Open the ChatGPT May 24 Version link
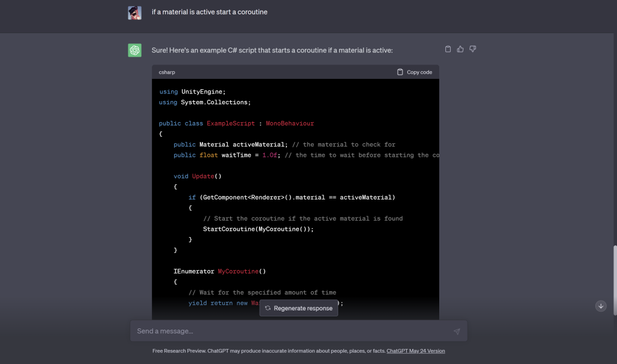617x364 pixels. tap(416, 351)
